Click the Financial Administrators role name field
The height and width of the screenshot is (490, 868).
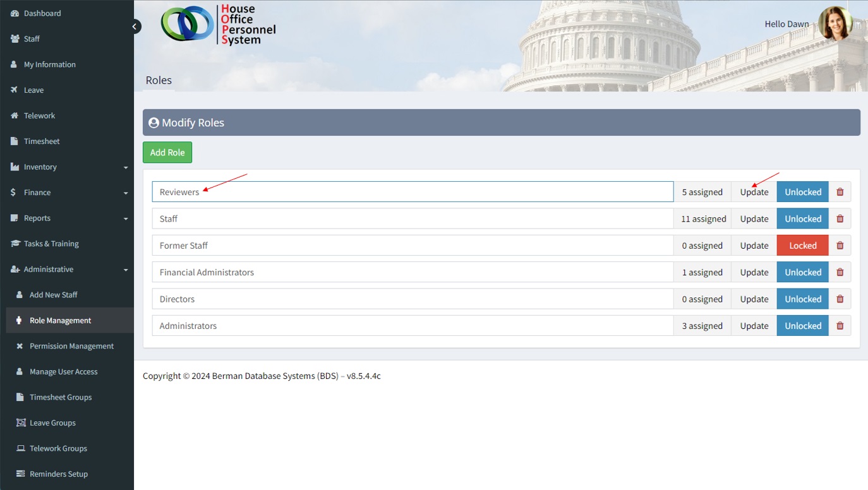point(413,272)
